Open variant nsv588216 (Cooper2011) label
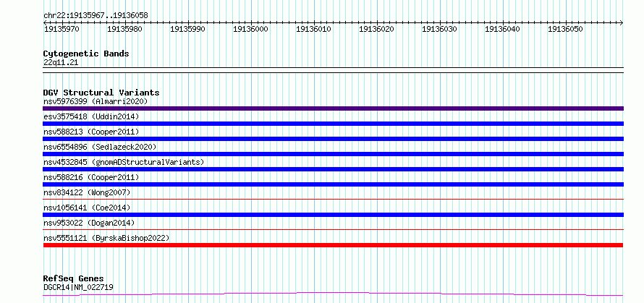This screenshot has width=644, height=303. coord(91,178)
